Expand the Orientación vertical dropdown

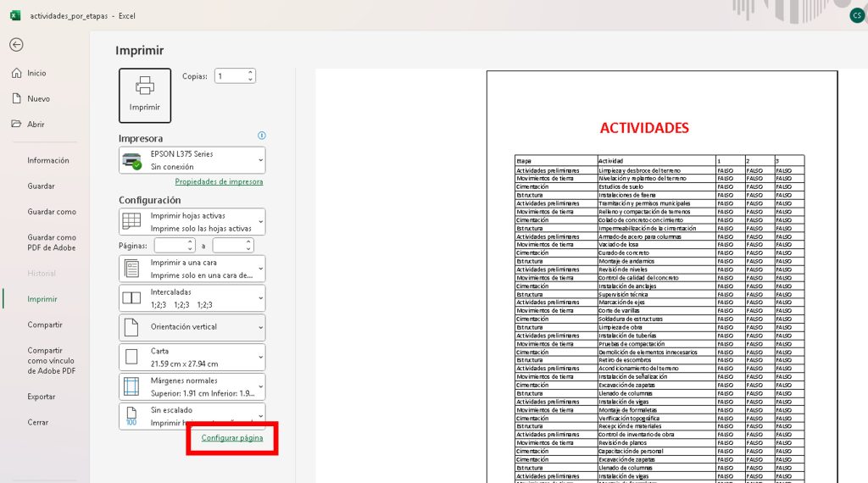click(x=192, y=327)
